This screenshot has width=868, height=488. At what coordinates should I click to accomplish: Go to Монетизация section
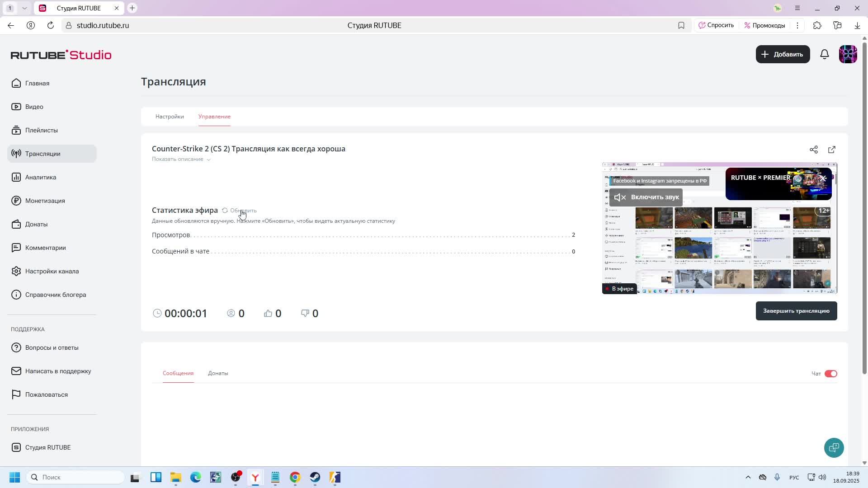[45, 201]
